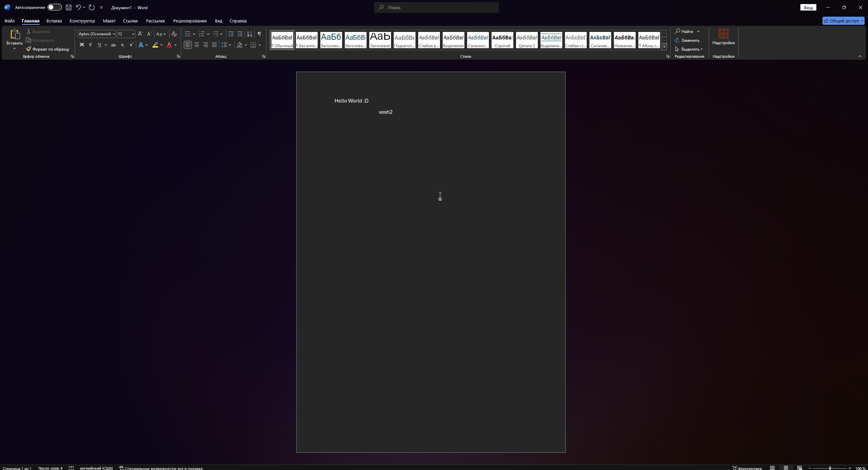The height and width of the screenshot is (470, 868).
Task: Toggle the Автосохранение switch
Action: tap(54, 7)
